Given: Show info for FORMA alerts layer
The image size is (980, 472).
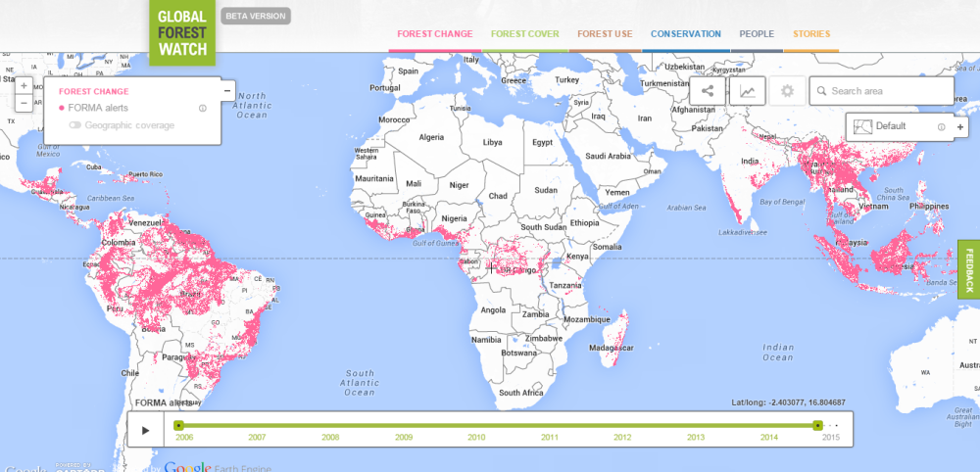Looking at the screenshot, I should click(203, 108).
